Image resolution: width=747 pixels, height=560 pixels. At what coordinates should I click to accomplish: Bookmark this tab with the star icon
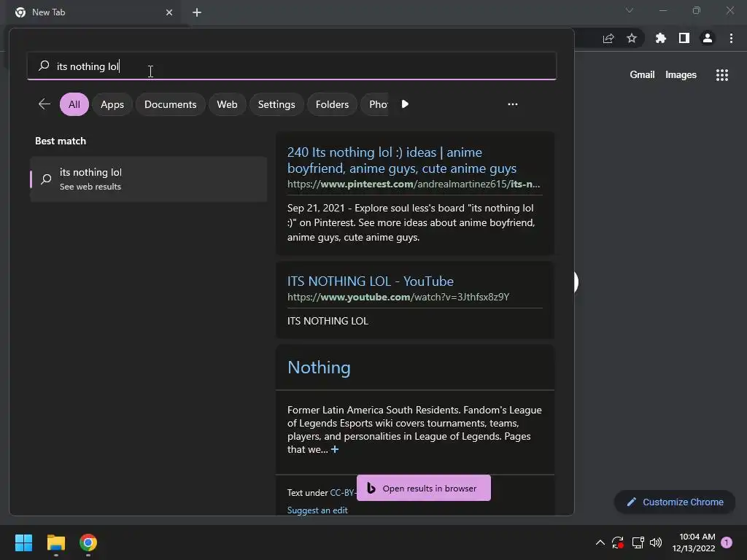pyautogui.click(x=632, y=38)
